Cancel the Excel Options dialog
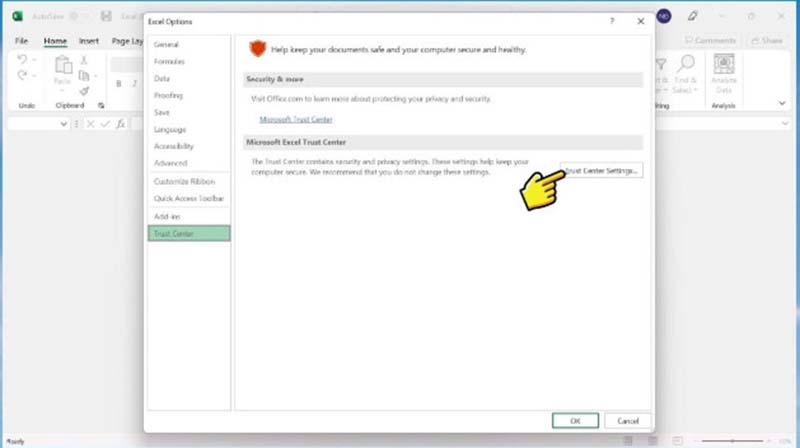The height and width of the screenshot is (448, 800). (628, 421)
